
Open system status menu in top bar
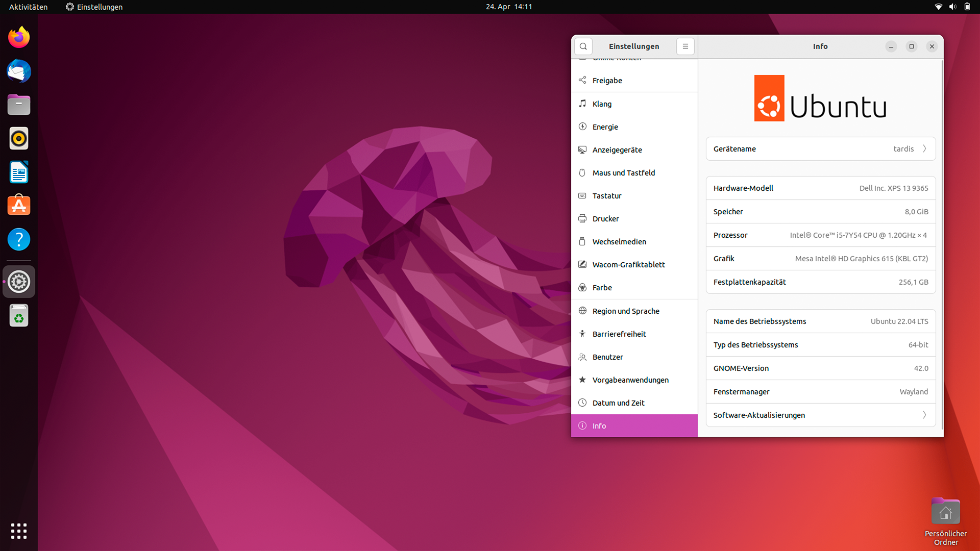click(x=952, y=7)
